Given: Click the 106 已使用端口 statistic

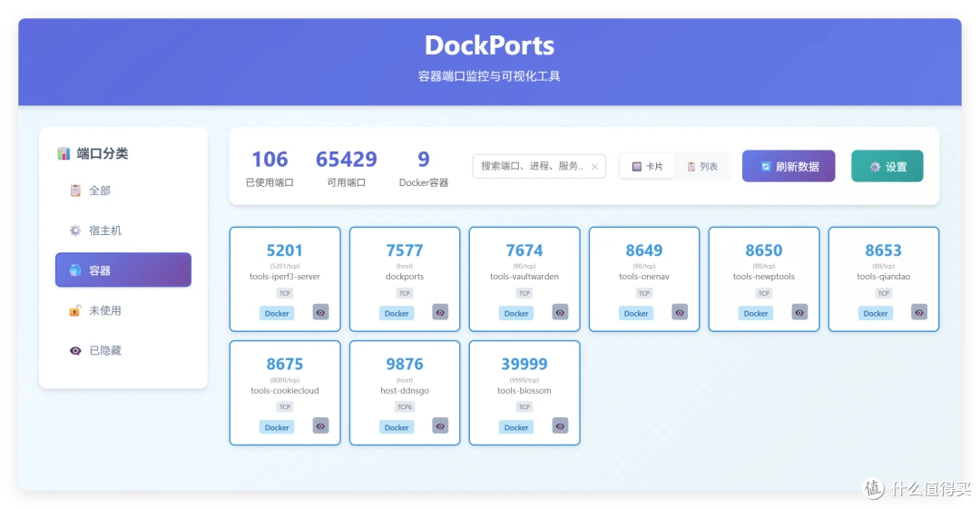Looking at the screenshot, I should pos(269,168).
